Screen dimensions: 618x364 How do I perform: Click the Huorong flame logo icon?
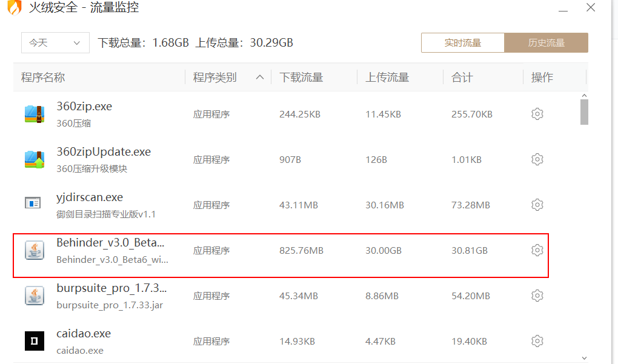(x=15, y=7)
